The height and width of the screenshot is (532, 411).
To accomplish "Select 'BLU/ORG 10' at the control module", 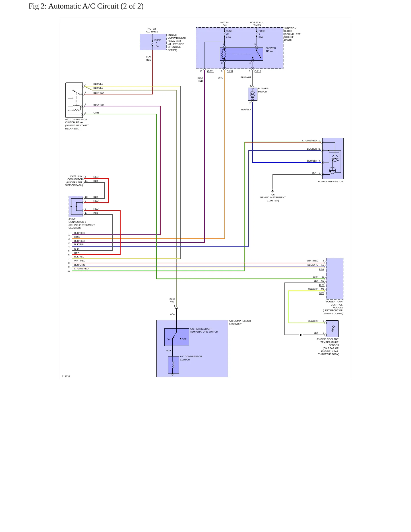I will 316,265.
